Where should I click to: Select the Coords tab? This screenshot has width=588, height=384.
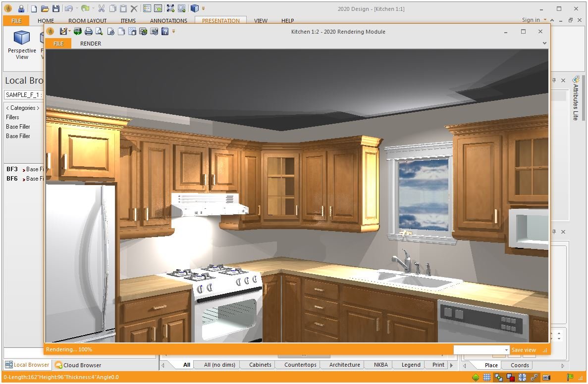520,365
